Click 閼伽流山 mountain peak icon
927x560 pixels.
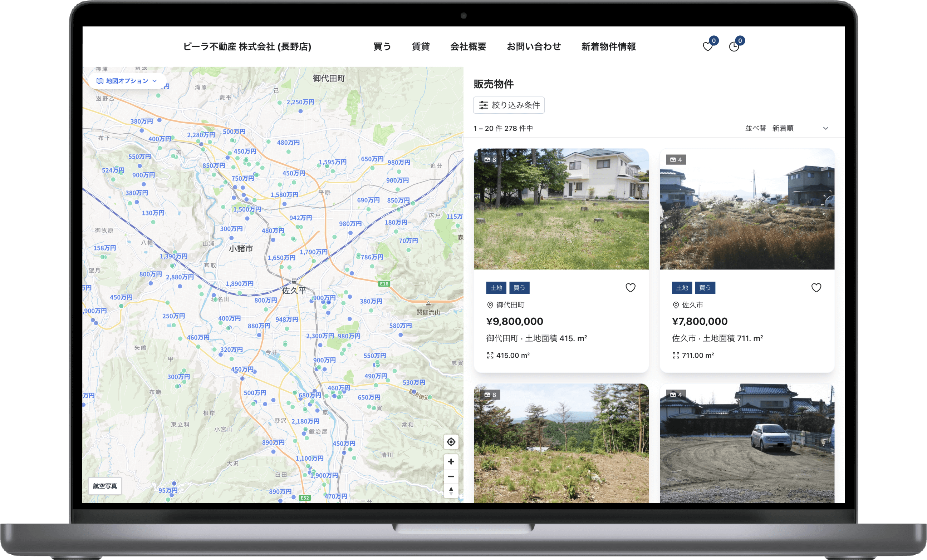pyautogui.click(x=428, y=303)
